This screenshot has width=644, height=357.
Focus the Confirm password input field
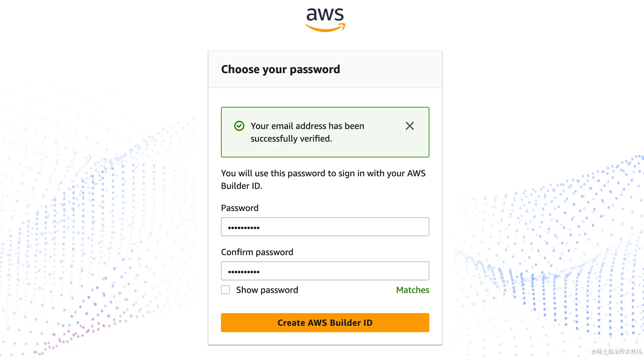coord(325,271)
